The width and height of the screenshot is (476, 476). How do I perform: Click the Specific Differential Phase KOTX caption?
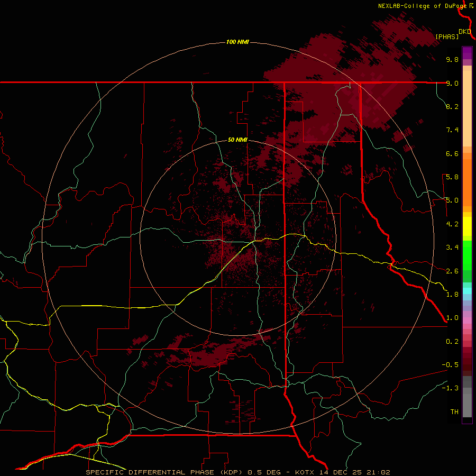tap(237, 472)
